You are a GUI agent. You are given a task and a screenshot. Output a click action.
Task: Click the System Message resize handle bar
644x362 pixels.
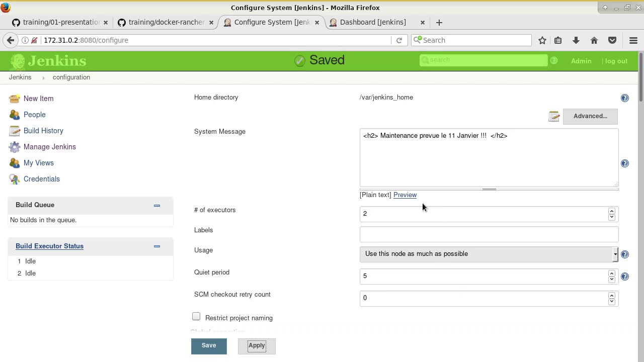pos(489,190)
